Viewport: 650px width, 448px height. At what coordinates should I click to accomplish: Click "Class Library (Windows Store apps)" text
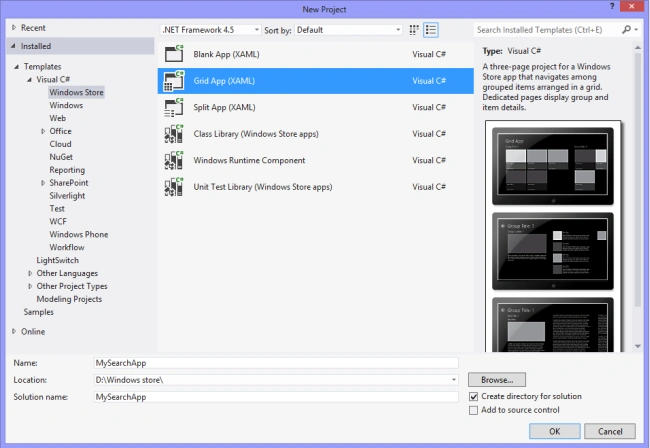(x=256, y=134)
